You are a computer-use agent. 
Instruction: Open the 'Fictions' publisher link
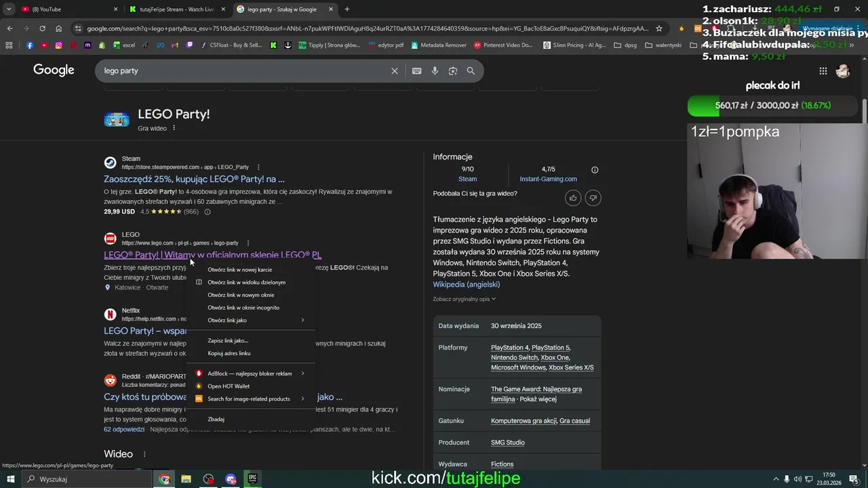[502, 464]
